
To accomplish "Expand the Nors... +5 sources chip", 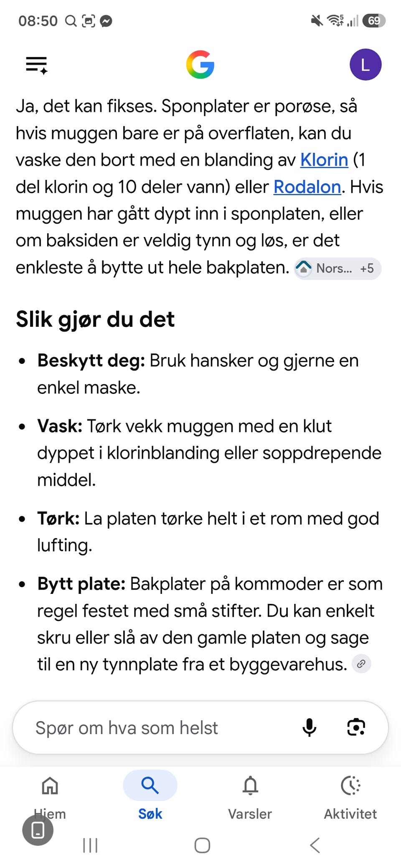I will click(x=338, y=268).
